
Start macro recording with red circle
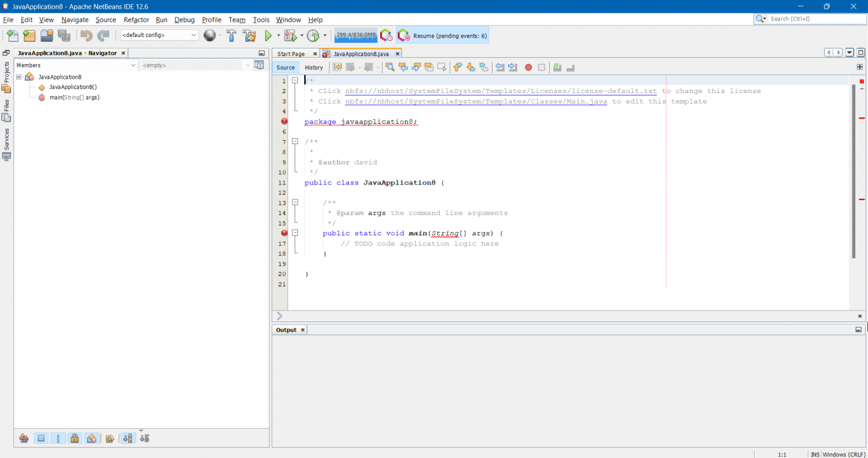[x=528, y=68]
